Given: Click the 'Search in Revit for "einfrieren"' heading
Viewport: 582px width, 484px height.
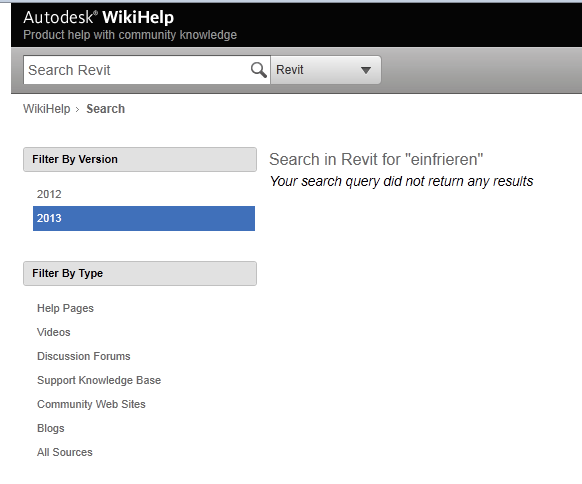Looking at the screenshot, I should click(x=376, y=160).
